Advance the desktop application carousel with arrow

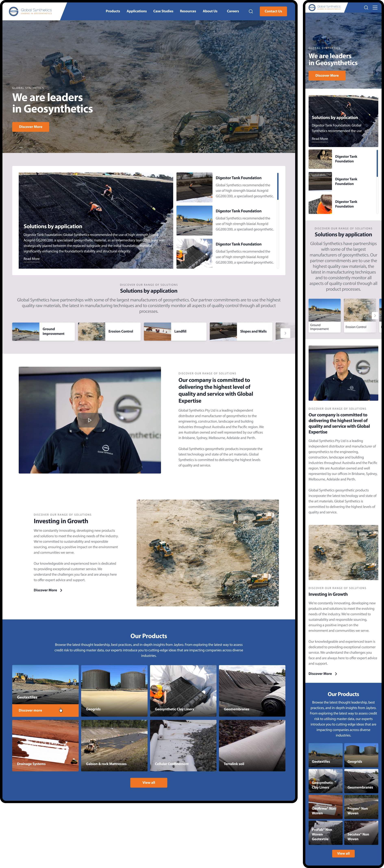tap(285, 333)
